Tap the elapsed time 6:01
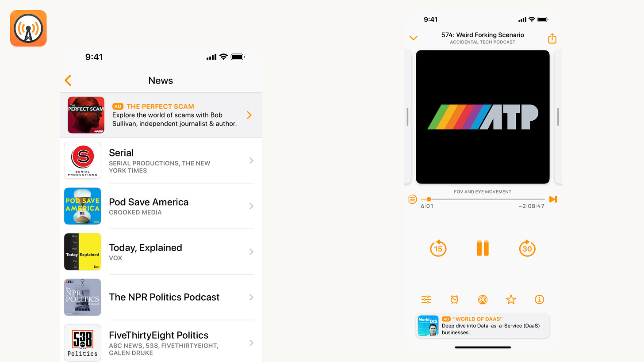This screenshot has width=644, height=362. pyautogui.click(x=427, y=206)
